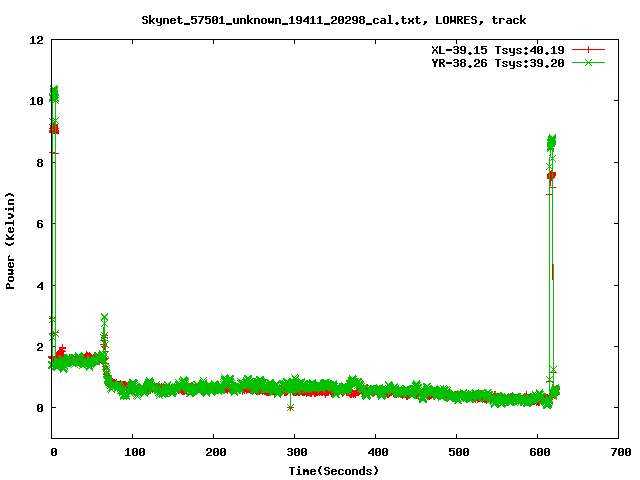Click the plot title Skynet_57501_unknown_19411_20298_cal.txt
Viewport: 640px width, 480px height.
click(333, 20)
